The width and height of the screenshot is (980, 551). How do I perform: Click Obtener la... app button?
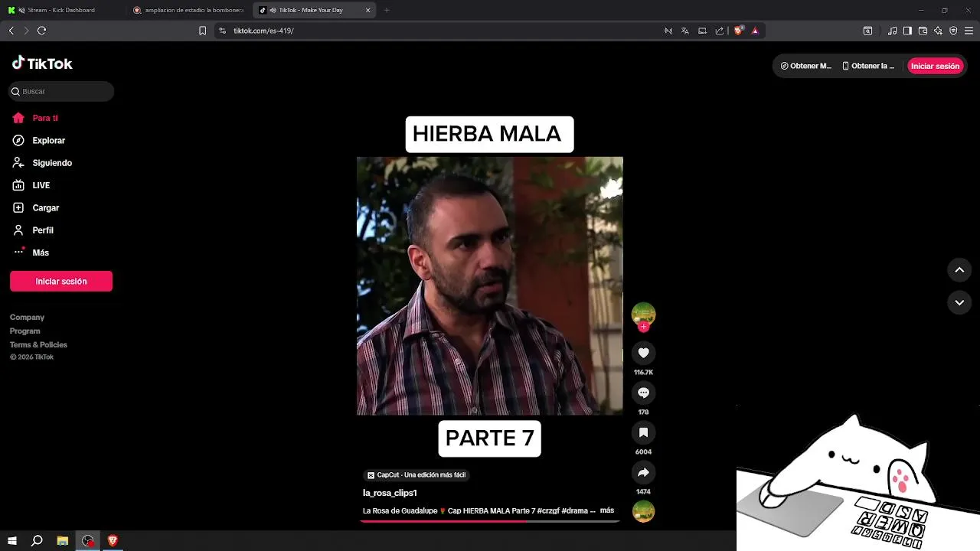coord(868,66)
